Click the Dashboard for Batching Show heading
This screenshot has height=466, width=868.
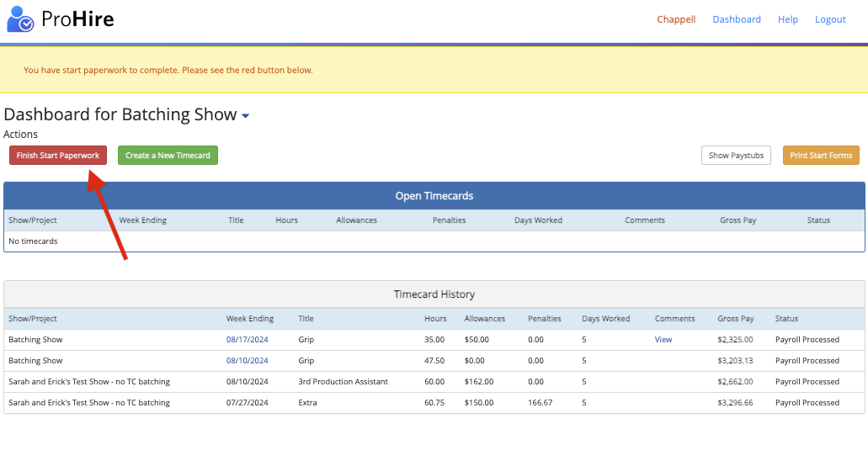click(x=120, y=114)
